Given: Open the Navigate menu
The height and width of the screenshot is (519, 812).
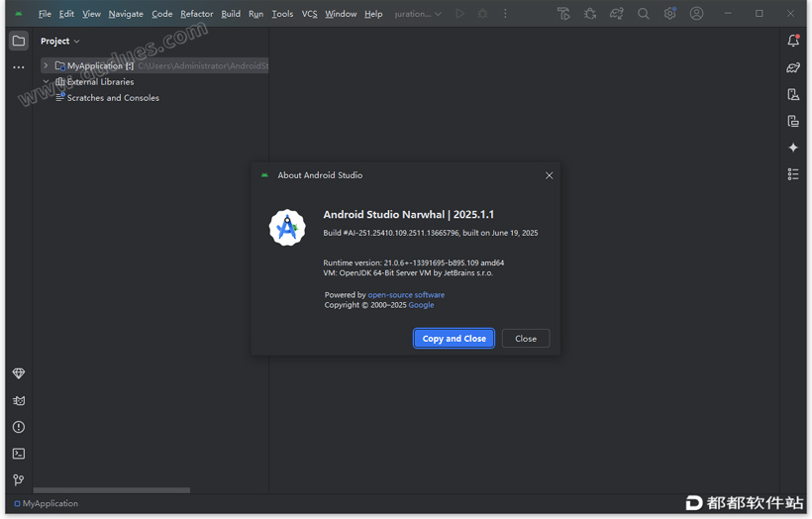Looking at the screenshot, I should [126, 14].
